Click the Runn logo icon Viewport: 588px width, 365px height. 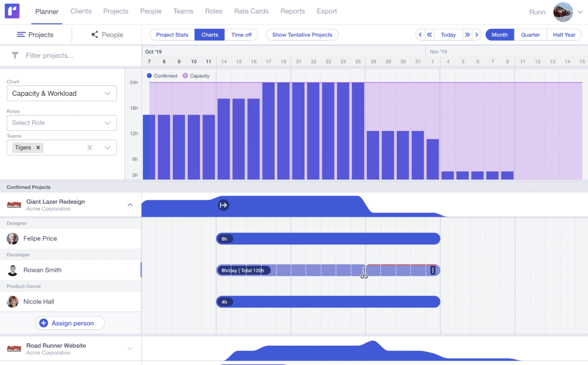[12, 11]
